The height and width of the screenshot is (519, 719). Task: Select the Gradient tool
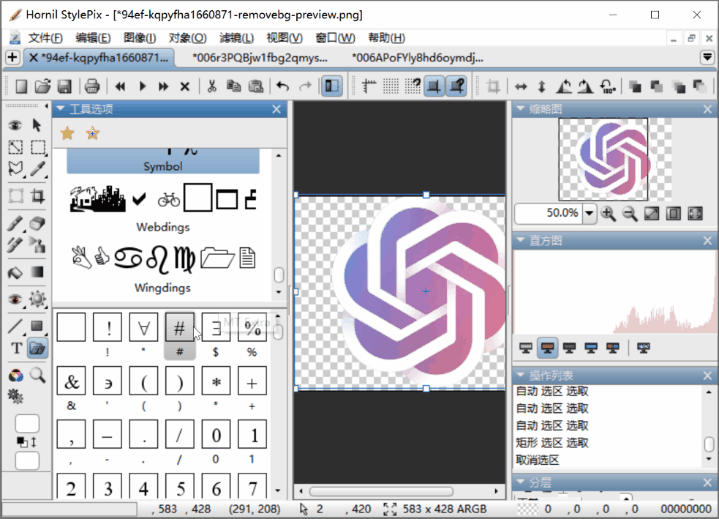coord(37,272)
